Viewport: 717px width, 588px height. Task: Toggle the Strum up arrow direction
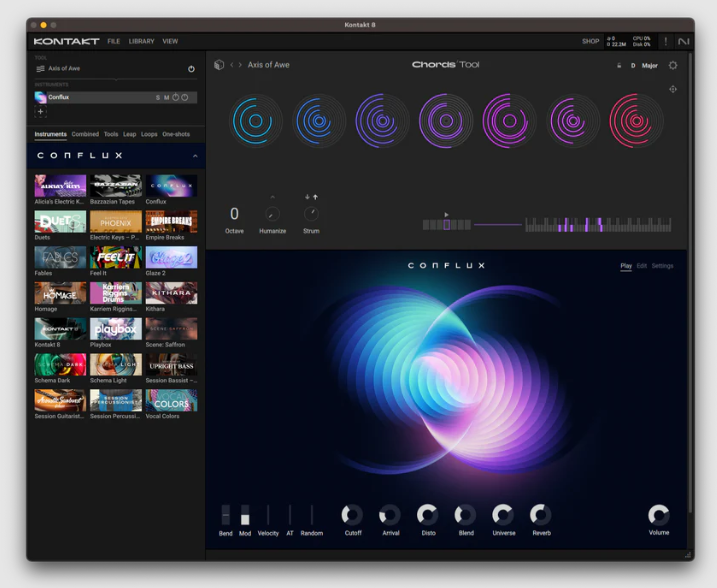tap(316, 197)
